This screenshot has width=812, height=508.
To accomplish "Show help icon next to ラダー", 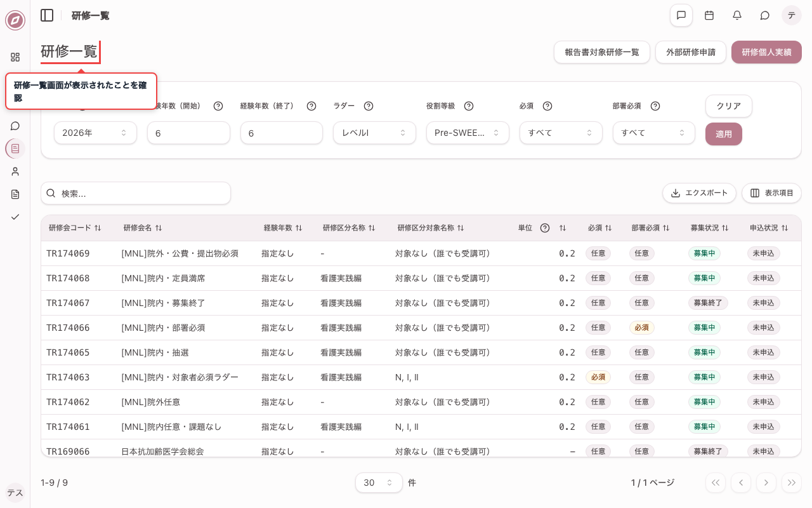I will tap(369, 106).
